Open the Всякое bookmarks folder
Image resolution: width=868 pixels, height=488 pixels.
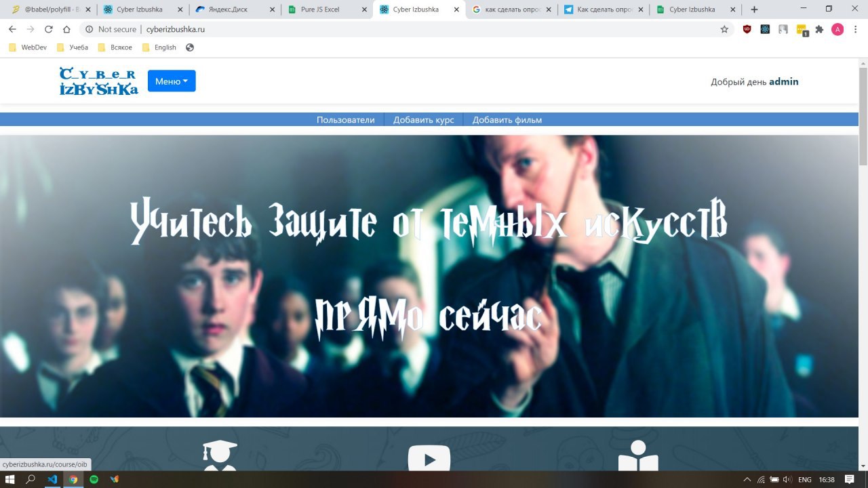pos(115,47)
